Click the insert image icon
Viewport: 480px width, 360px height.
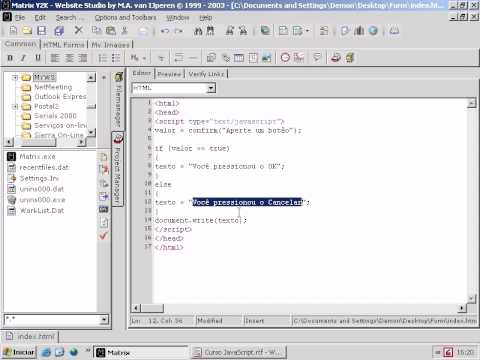click(x=267, y=58)
